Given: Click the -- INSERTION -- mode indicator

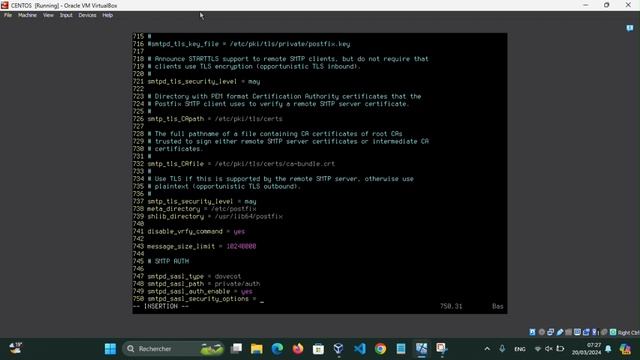Looking at the screenshot, I should (161, 307).
